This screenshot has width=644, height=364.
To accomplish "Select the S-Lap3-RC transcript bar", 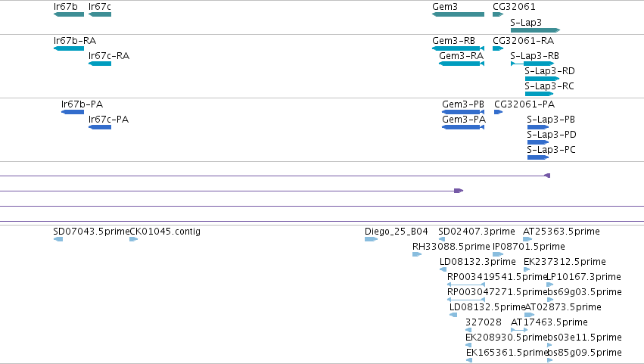I will (539, 94).
